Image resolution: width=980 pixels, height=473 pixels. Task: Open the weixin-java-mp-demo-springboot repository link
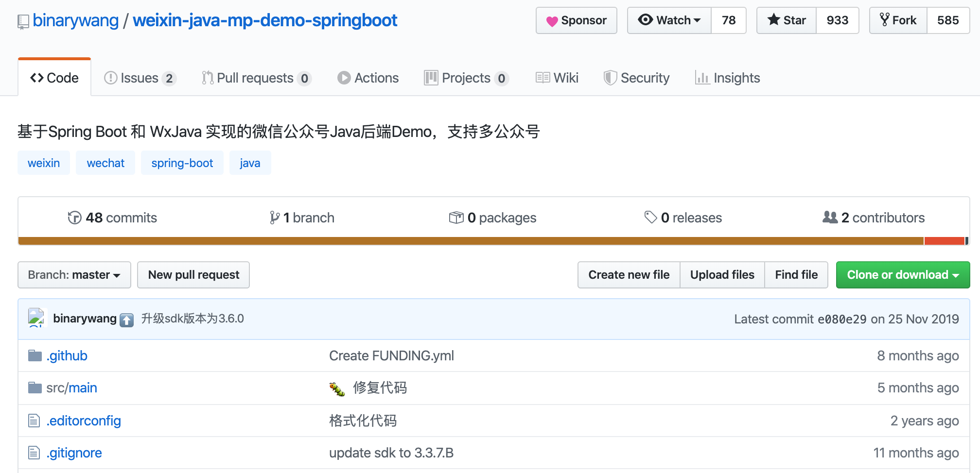click(x=265, y=20)
